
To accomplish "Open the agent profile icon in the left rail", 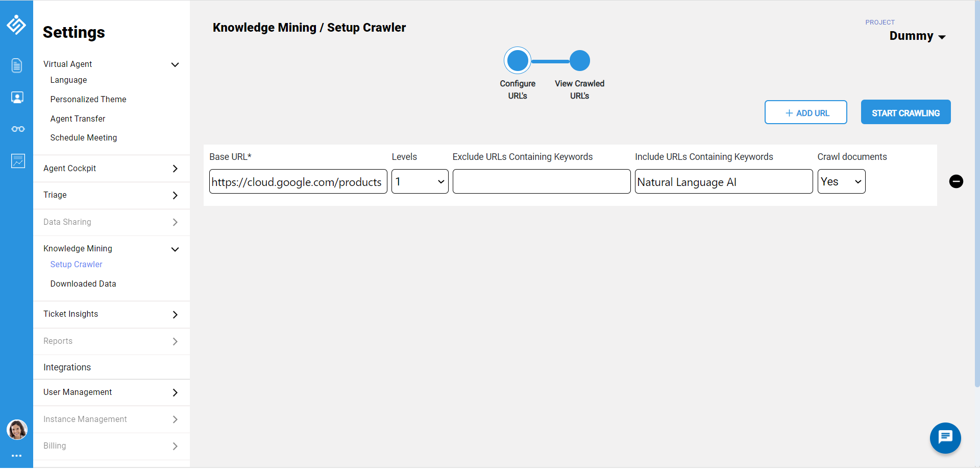I will [17, 98].
